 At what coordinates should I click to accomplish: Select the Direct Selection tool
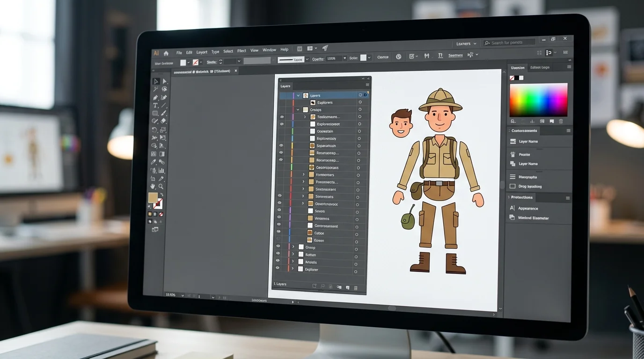pos(164,81)
